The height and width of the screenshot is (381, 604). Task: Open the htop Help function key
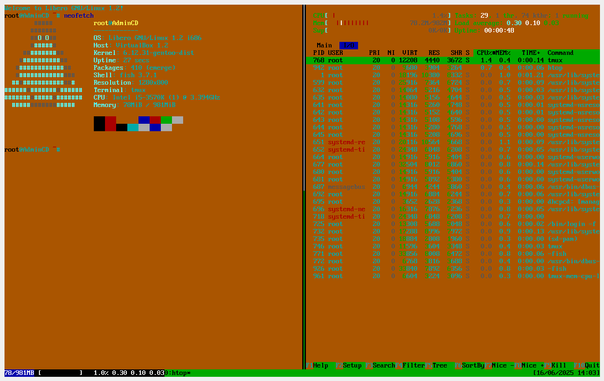317,365
